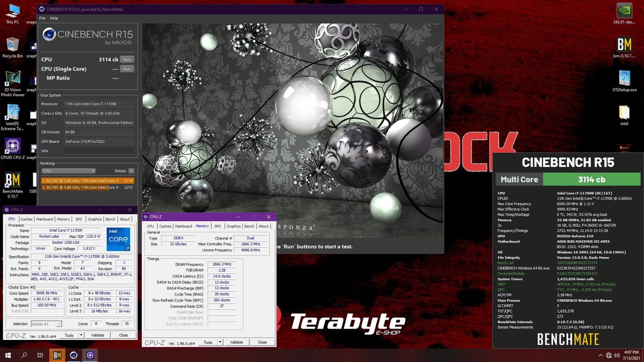Open the intel folder on the desktop
Image resolution: width=644 pixels, height=362 pixels.
624,113
